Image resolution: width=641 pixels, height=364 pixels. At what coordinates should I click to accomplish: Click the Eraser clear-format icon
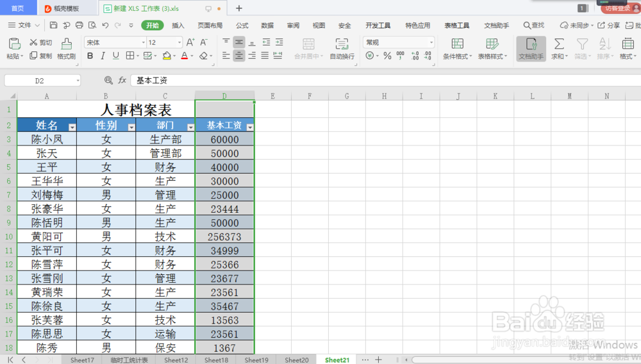click(x=203, y=56)
